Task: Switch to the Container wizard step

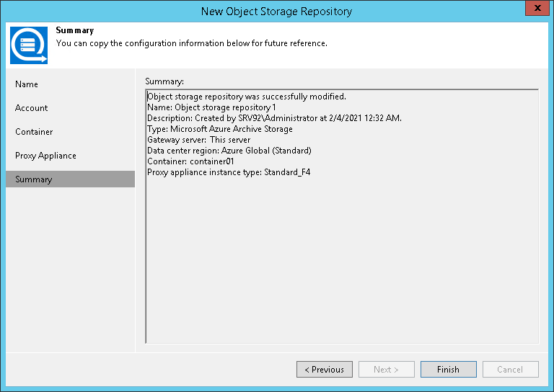Action: click(x=34, y=132)
